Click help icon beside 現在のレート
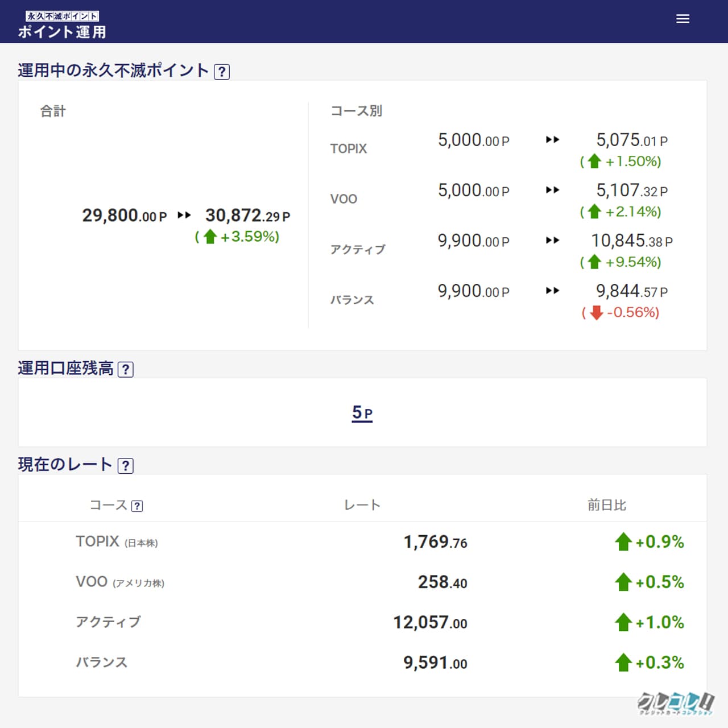Viewport: 728px width, 728px height. point(125,466)
